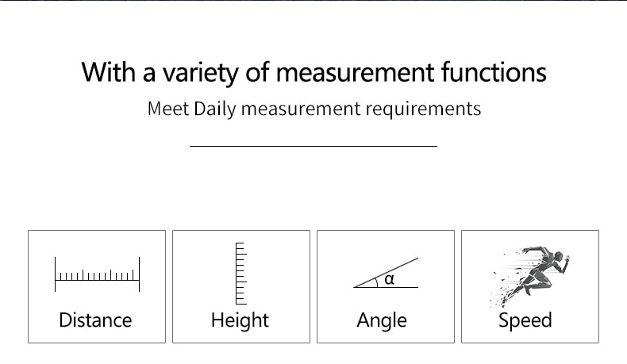
Task: Select the Distance function card
Action: pos(97,286)
